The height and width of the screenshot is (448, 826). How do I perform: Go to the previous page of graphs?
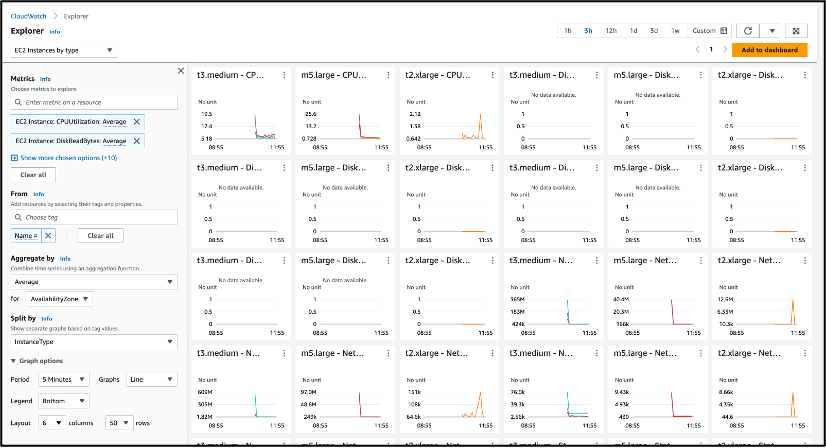[697, 49]
